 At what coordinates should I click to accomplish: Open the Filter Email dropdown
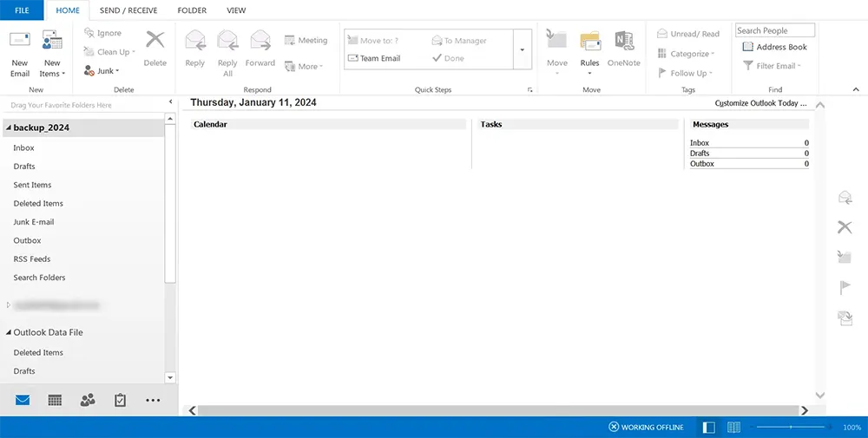[772, 66]
